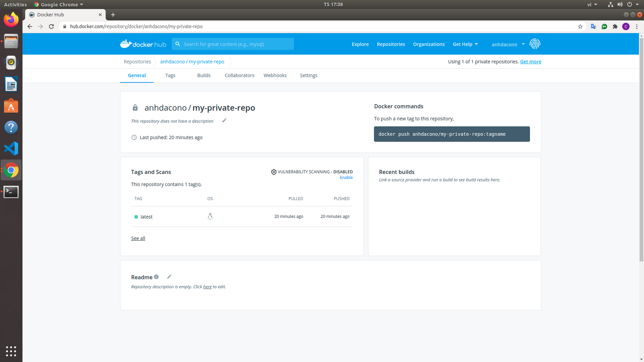The width and height of the screenshot is (644, 362).
Task: Close the Docker Hub browser tab
Action: click(x=100, y=15)
